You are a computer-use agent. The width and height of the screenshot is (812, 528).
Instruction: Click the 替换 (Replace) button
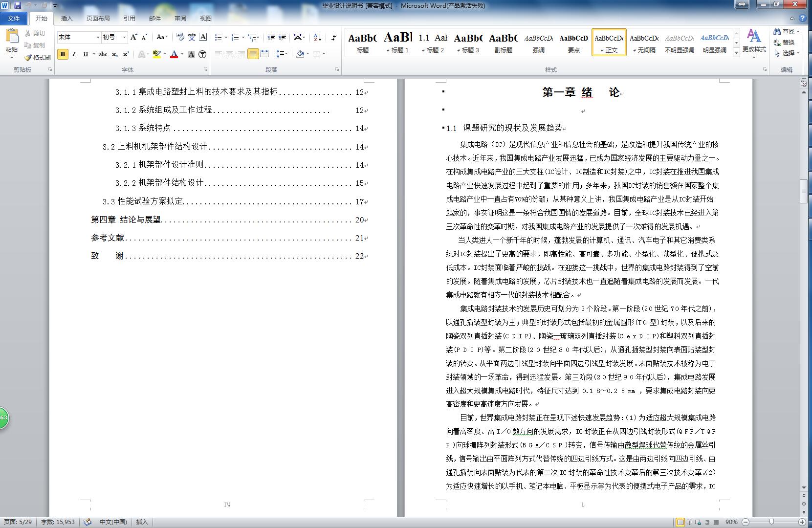tap(784, 43)
